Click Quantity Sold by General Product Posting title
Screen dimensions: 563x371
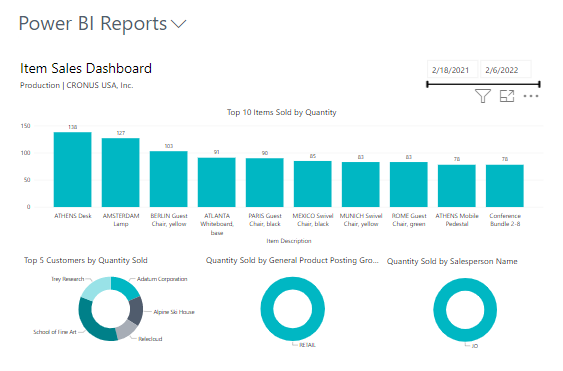292,260
